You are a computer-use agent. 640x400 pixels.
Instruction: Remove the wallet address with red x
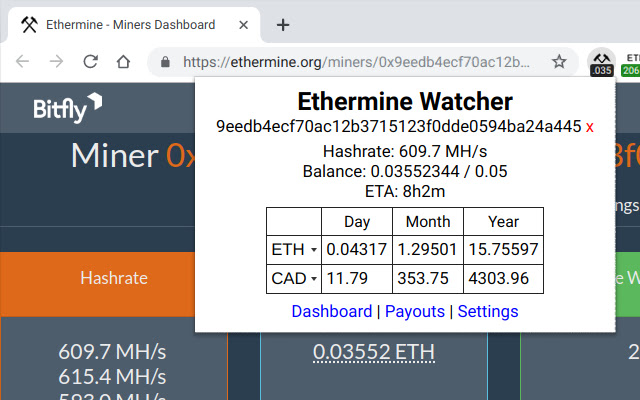click(589, 127)
